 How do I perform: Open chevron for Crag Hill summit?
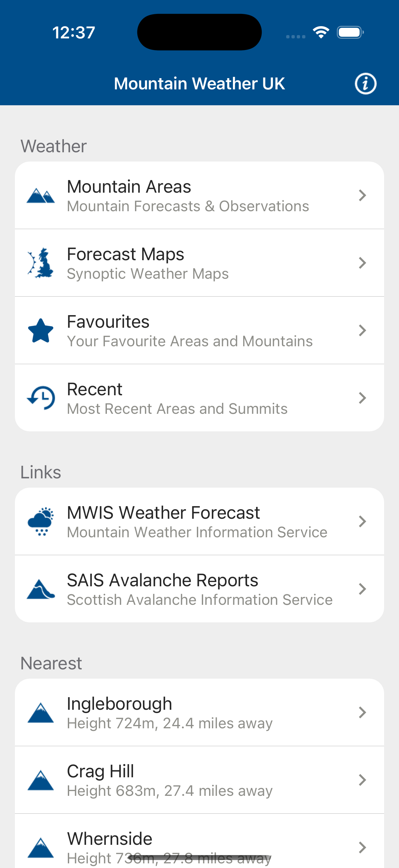pyautogui.click(x=362, y=780)
